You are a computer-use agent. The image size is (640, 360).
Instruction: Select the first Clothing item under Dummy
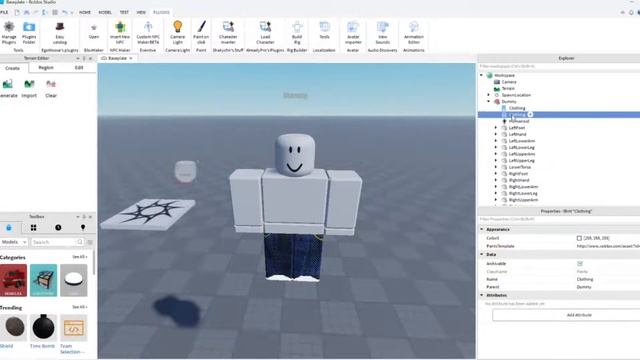tap(517, 108)
